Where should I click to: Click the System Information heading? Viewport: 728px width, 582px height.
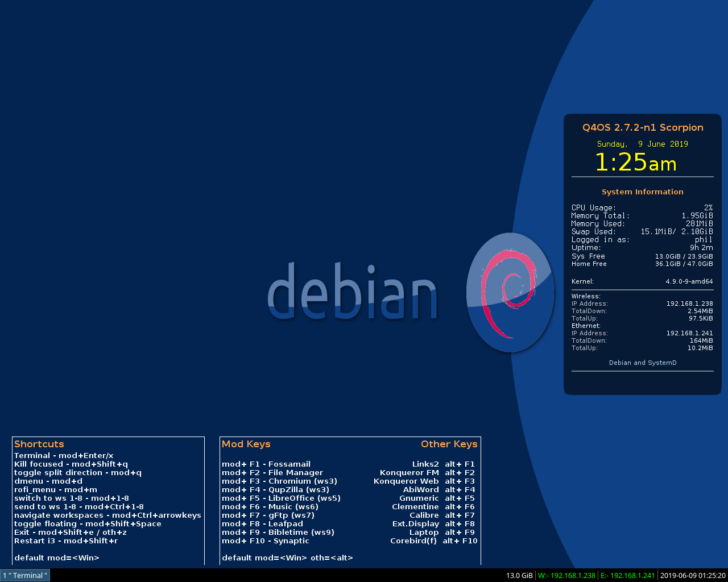643,192
